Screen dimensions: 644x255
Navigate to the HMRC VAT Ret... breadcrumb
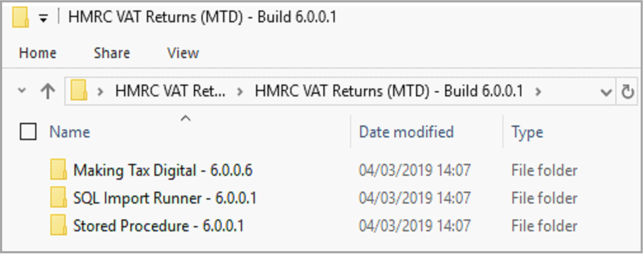170,91
